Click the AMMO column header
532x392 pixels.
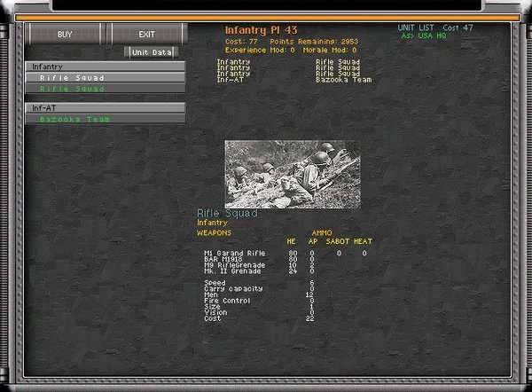point(321,232)
